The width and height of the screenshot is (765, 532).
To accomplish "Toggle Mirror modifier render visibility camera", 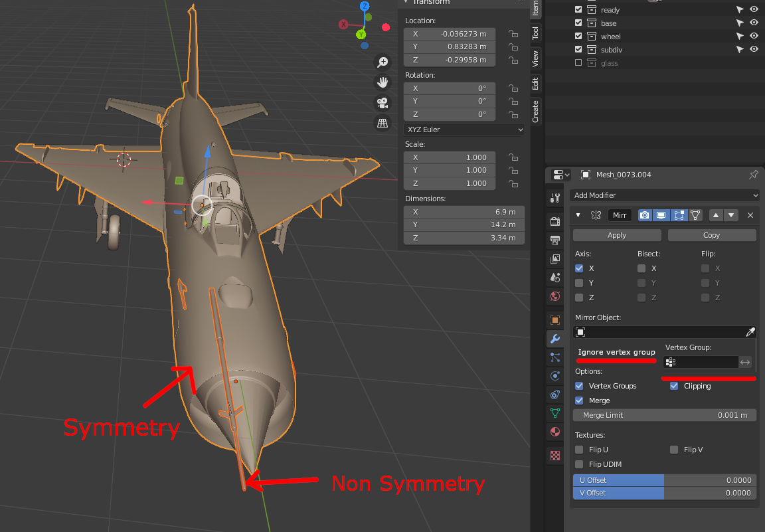I will point(645,215).
